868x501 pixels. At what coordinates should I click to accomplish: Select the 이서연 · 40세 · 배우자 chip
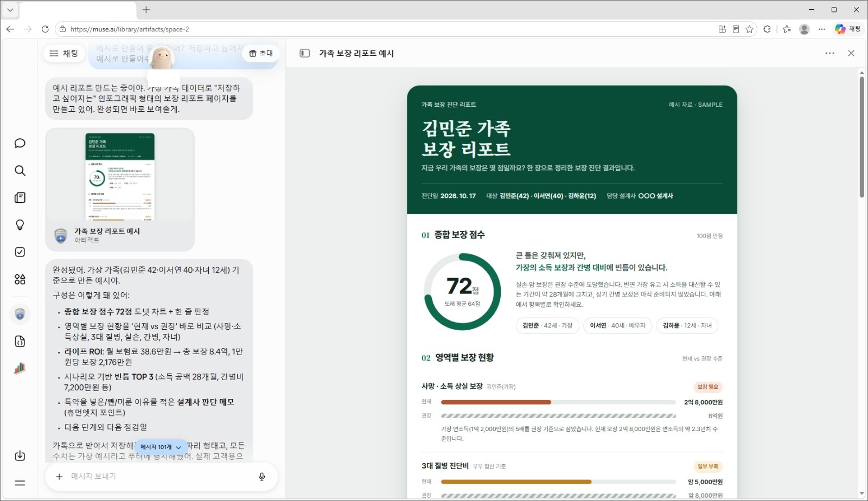[617, 325]
